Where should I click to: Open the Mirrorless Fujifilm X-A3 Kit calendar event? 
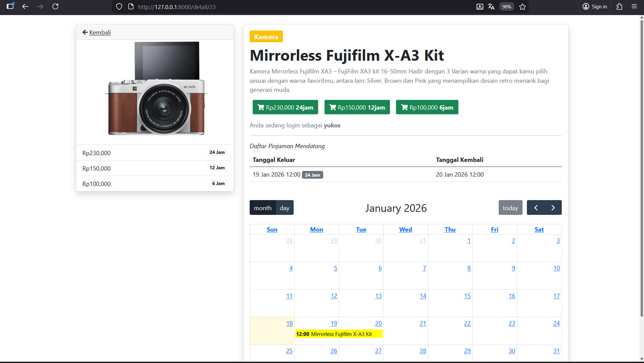pyautogui.click(x=339, y=334)
